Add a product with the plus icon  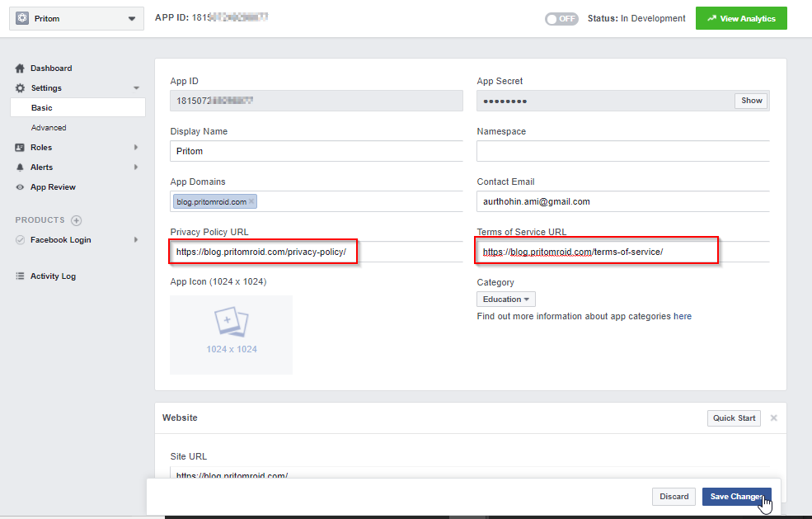coord(76,220)
